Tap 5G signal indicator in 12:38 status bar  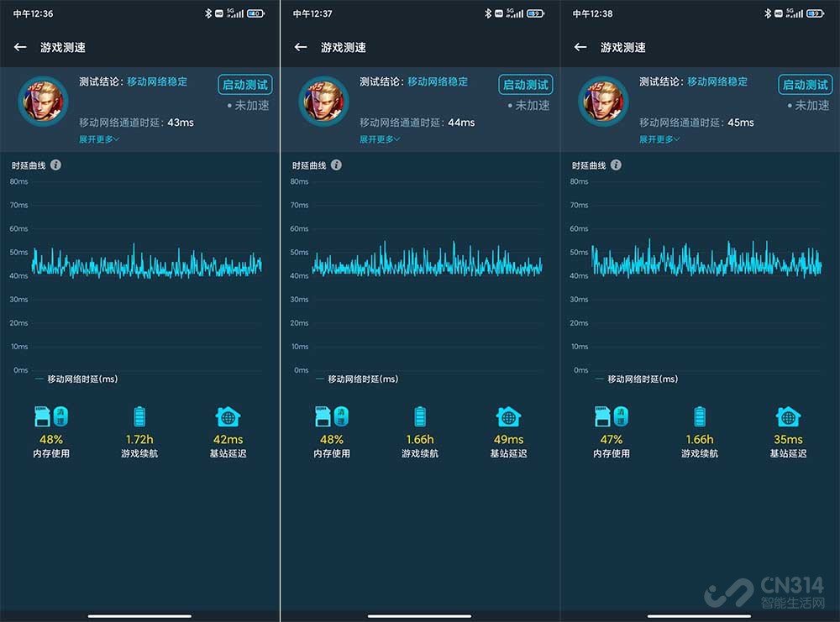[x=795, y=13]
